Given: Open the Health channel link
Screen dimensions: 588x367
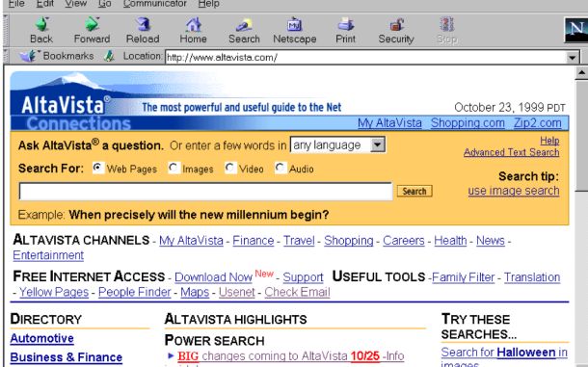Looking at the screenshot, I should [450, 240].
